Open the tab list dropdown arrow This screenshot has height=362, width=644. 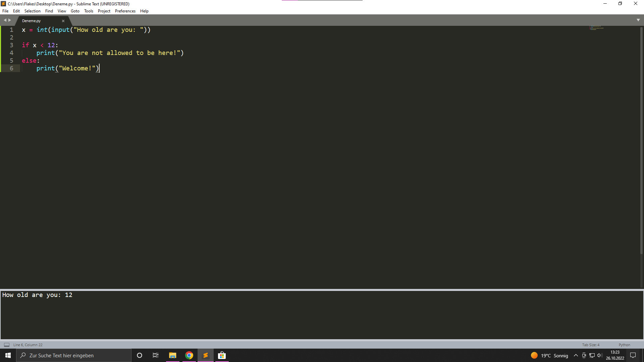638,20
